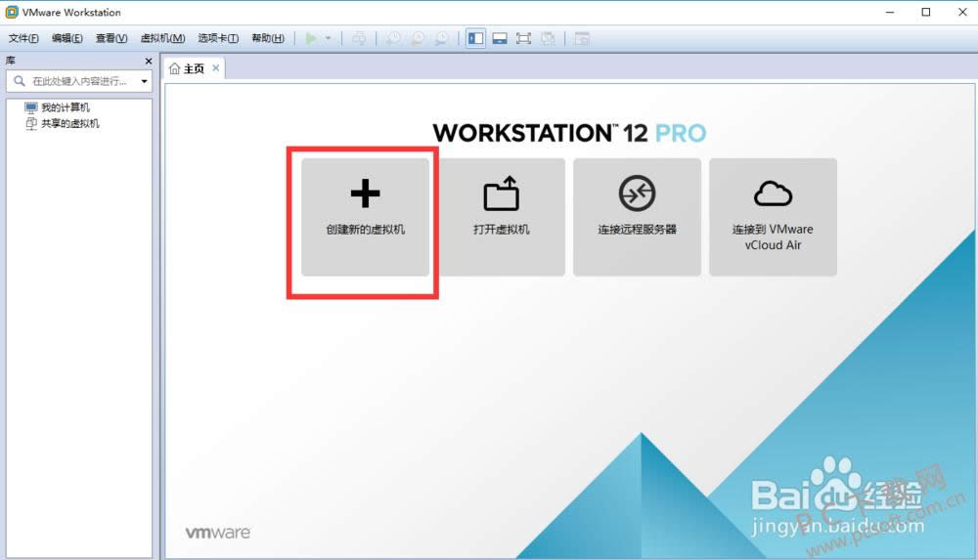Close the 库 library panel
This screenshot has width=978, height=560.
[149, 61]
